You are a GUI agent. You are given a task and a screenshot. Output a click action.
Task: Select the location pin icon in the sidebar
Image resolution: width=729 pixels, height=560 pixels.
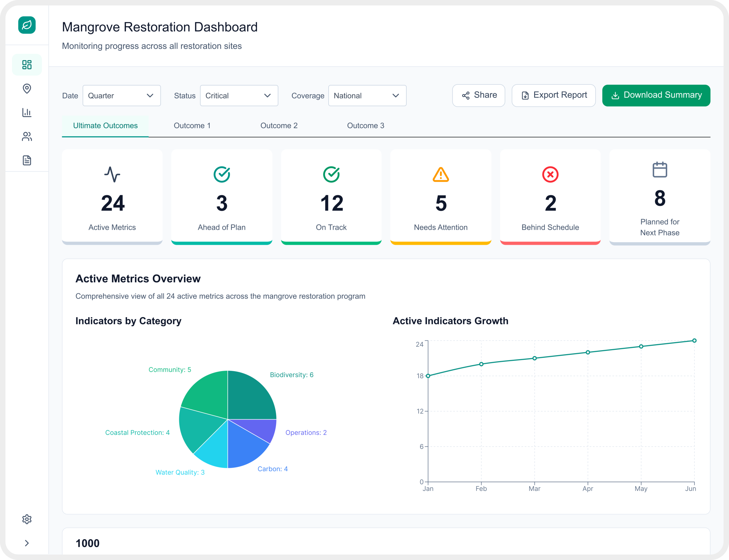27,89
